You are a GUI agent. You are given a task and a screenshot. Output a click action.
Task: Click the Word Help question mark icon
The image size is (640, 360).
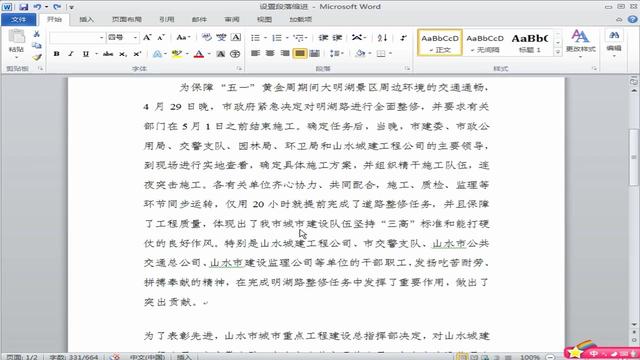coord(633,19)
